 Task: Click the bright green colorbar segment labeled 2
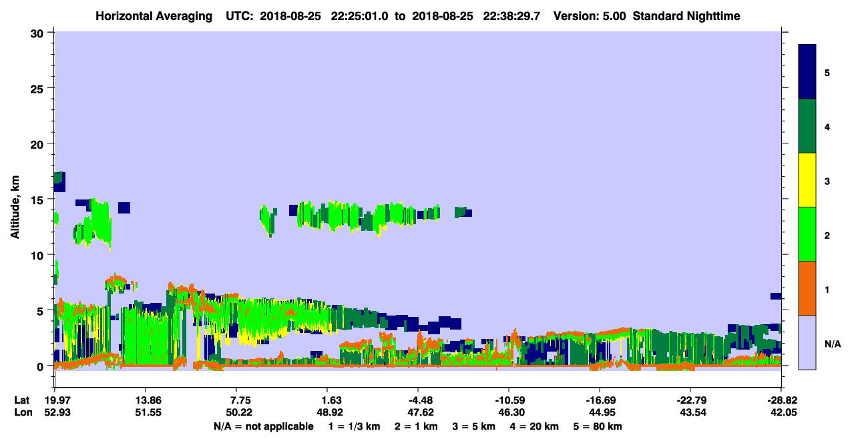(807, 234)
